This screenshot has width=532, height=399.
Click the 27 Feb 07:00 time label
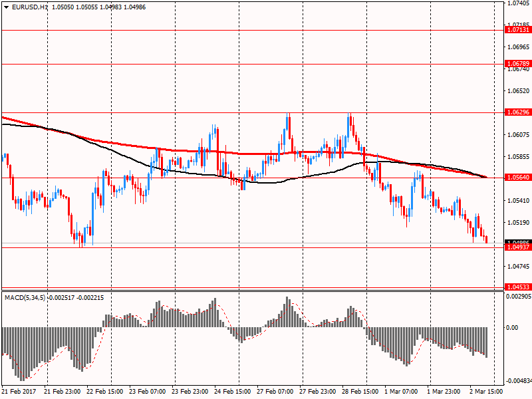click(275, 392)
